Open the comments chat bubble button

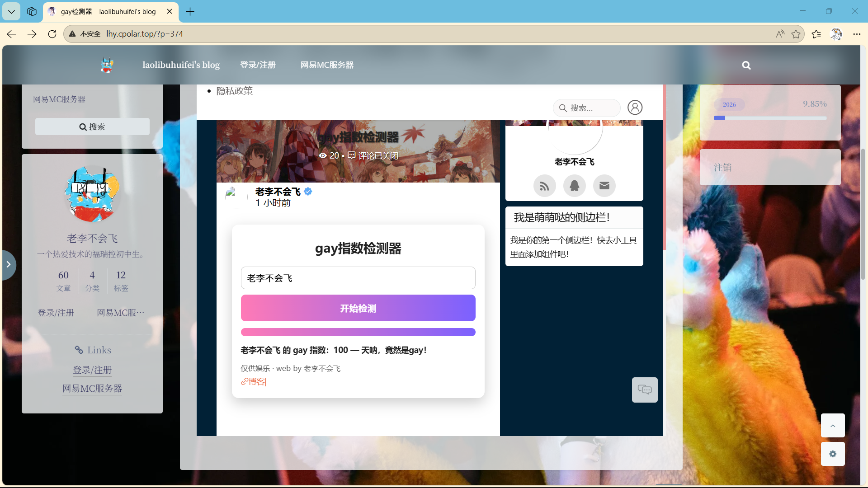(x=644, y=389)
